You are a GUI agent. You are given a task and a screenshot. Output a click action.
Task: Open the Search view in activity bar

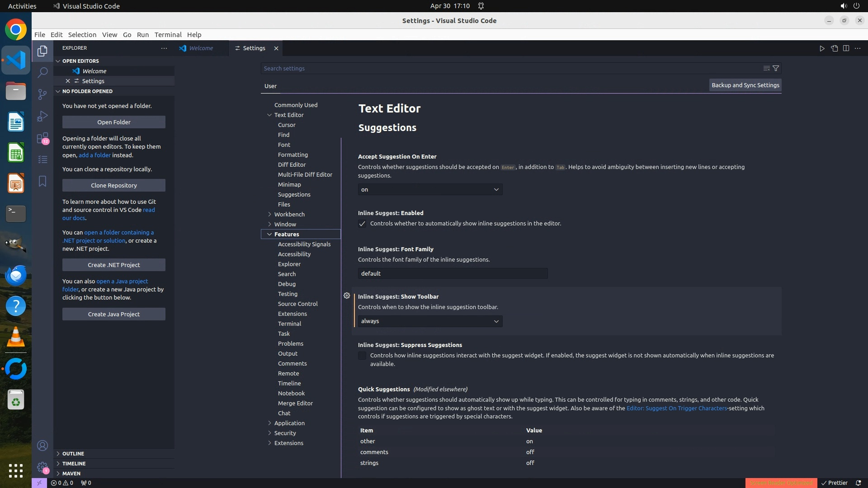pyautogui.click(x=42, y=72)
